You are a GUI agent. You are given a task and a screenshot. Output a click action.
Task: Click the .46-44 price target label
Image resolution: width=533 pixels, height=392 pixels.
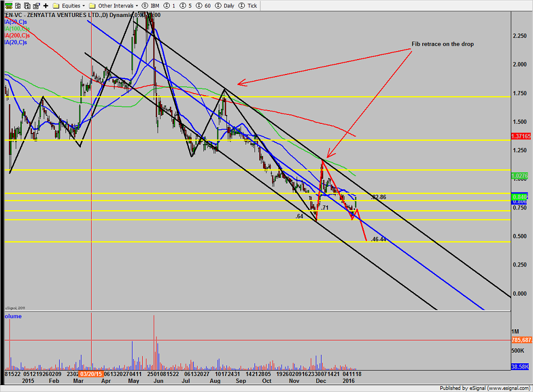tap(379, 239)
